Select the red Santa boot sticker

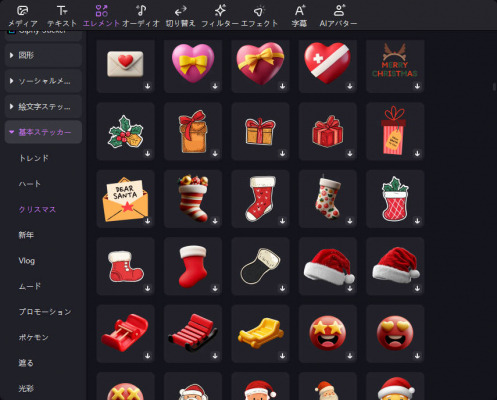[x=125, y=266]
